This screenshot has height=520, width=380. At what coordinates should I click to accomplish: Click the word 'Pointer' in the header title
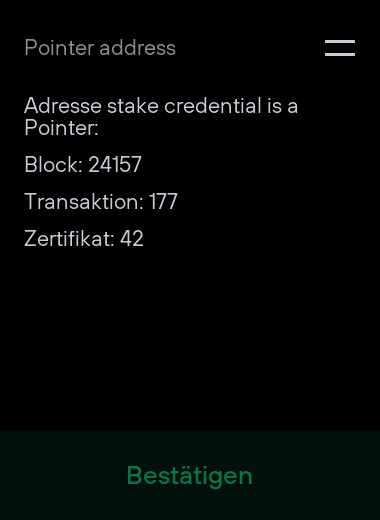[x=59, y=48]
